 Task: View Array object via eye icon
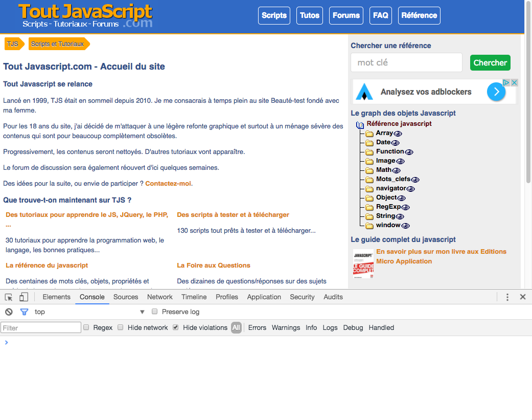398,134
